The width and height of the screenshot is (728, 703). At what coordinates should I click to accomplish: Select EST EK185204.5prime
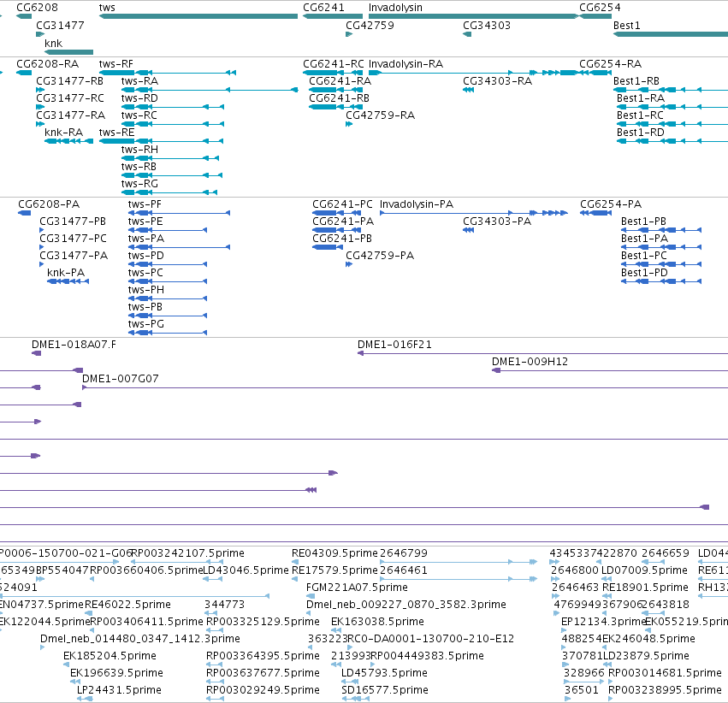click(x=66, y=665)
